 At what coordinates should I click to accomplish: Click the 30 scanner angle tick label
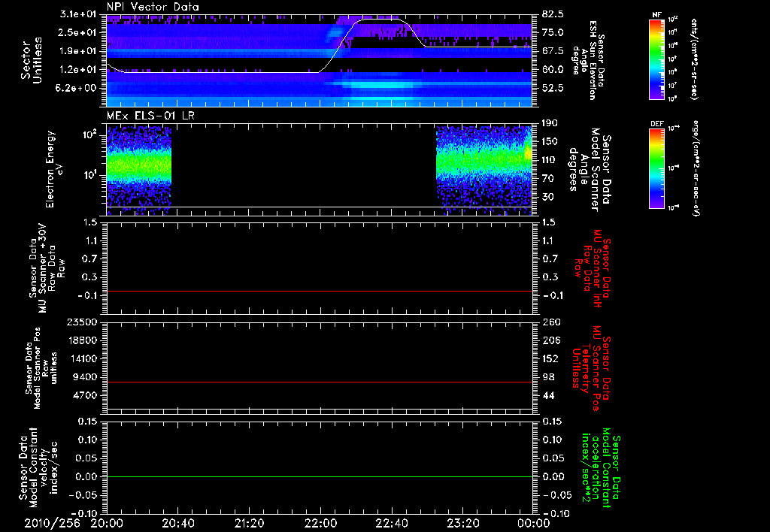point(548,198)
